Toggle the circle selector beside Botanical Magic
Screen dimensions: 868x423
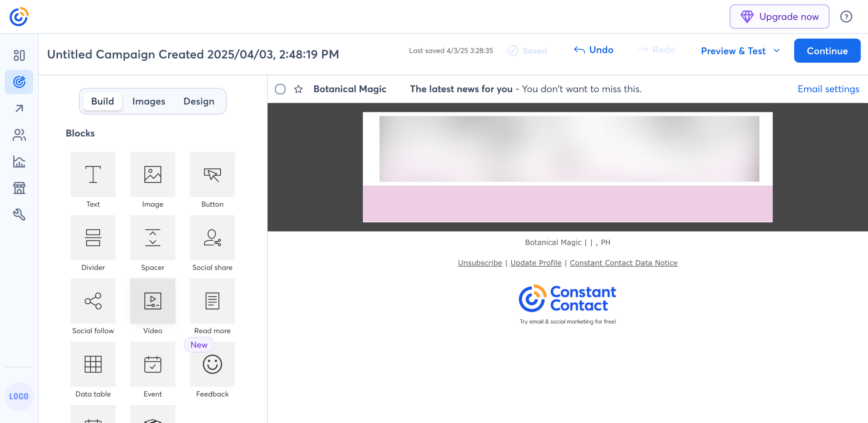click(280, 89)
